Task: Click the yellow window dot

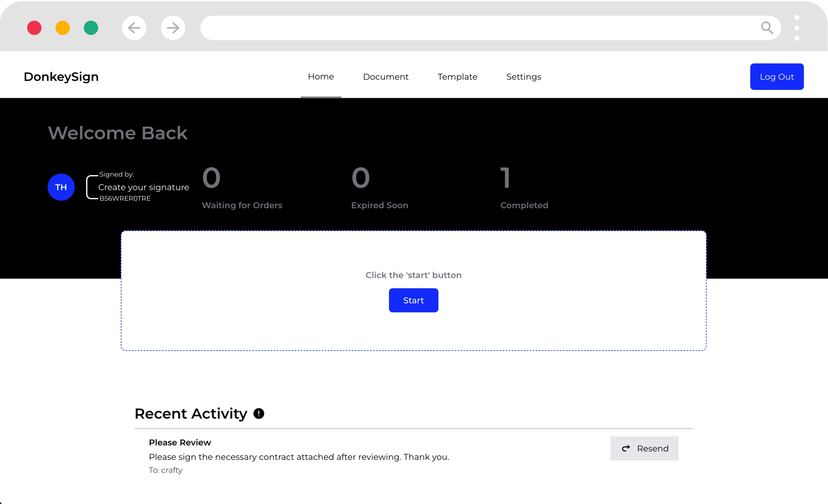Action: pos(62,28)
